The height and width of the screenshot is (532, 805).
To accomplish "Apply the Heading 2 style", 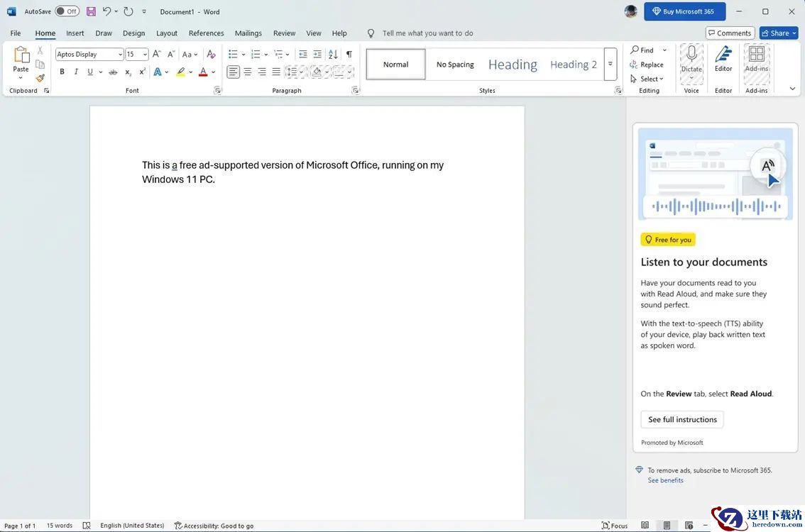I will tap(574, 64).
